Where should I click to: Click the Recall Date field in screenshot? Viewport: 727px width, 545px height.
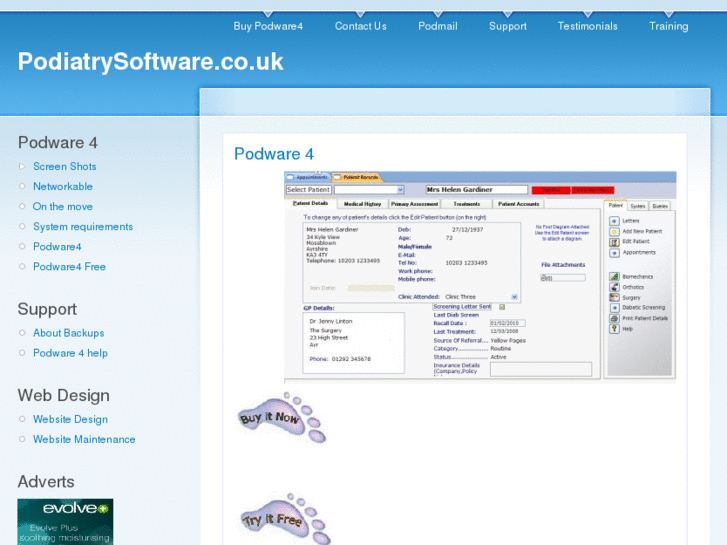507,323
